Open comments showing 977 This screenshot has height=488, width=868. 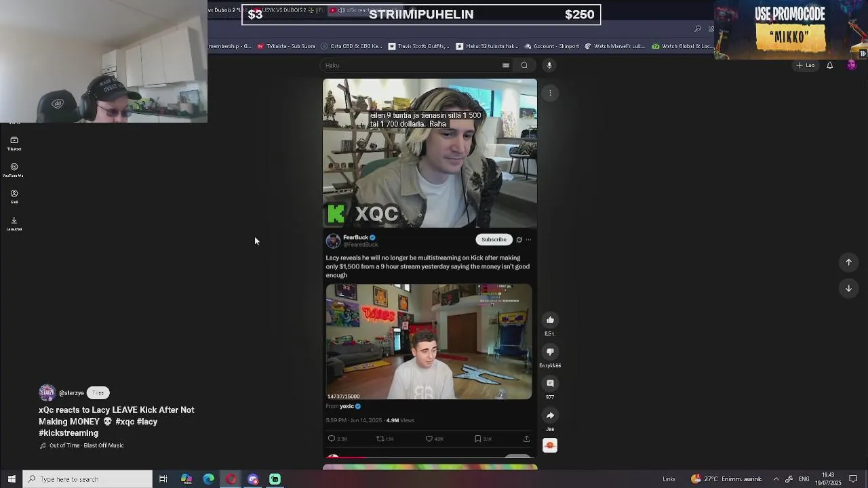point(550,384)
